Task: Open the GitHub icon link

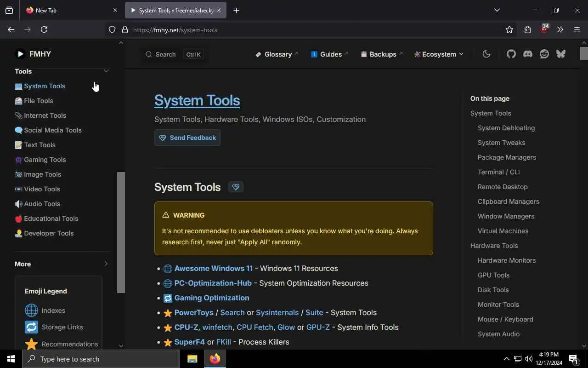Action: pos(511,54)
